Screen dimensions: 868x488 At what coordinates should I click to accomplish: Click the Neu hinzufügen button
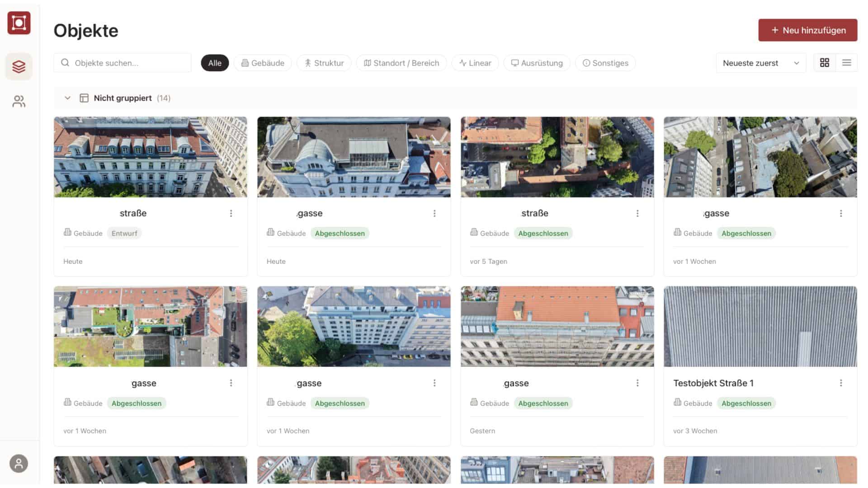point(808,30)
